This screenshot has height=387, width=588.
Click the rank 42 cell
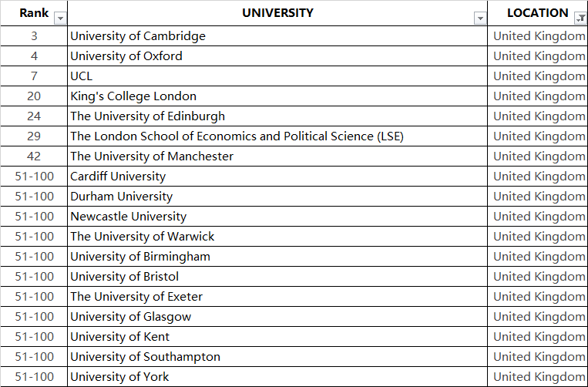pyautogui.click(x=35, y=156)
